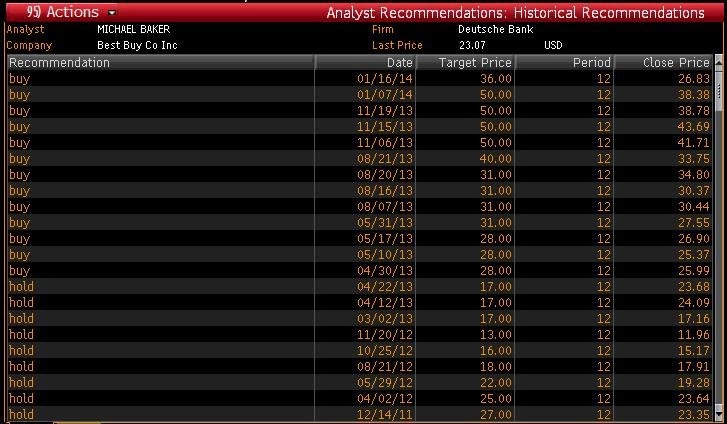Screen dimensions: 727x424
Task: Click target price 22.00 in the 05/29/12 row
Action: pyautogui.click(x=496, y=383)
